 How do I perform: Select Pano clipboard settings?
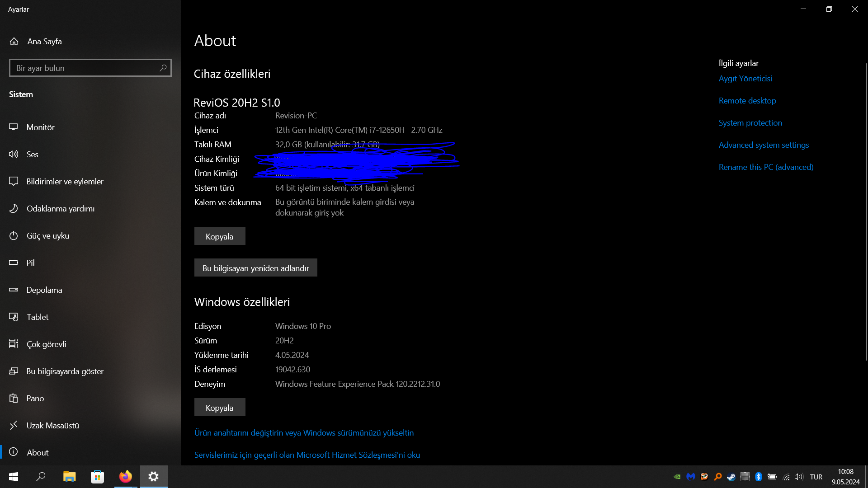[x=35, y=399]
